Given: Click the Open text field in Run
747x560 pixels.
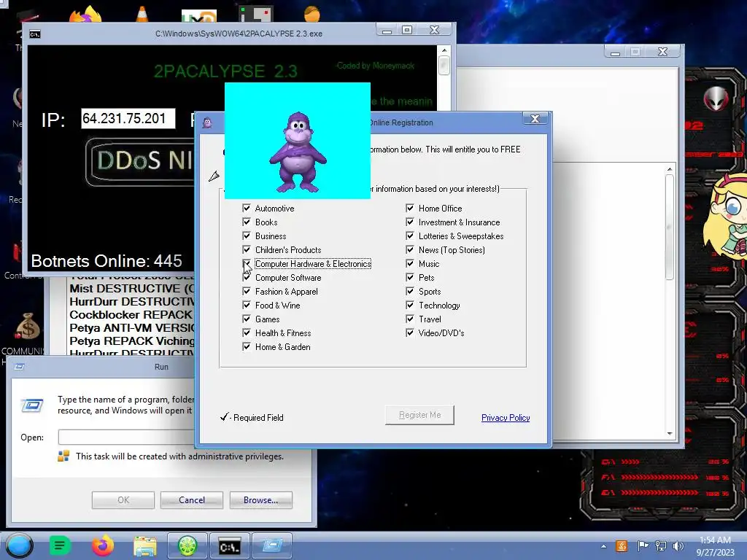Looking at the screenshot, I should click(127, 437).
